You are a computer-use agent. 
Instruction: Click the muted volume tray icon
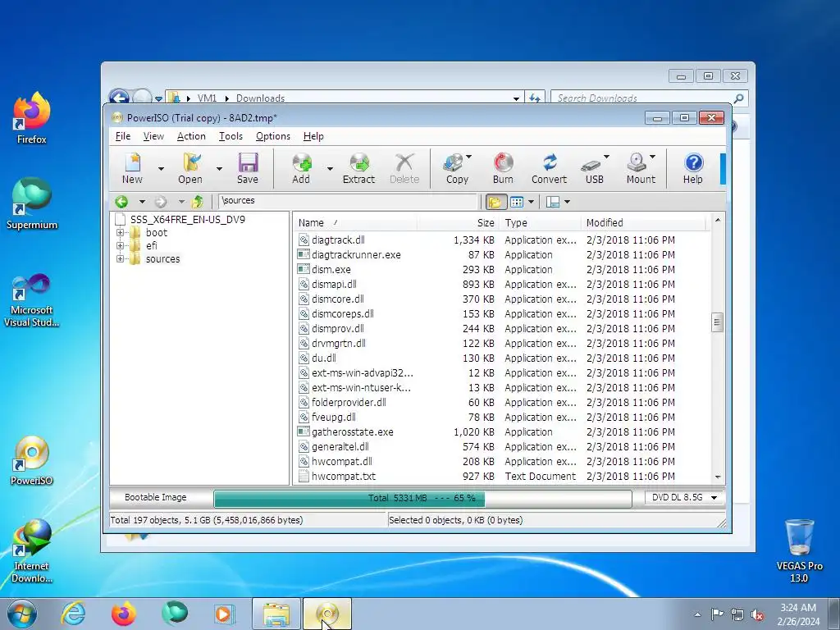(x=757, y=614)
